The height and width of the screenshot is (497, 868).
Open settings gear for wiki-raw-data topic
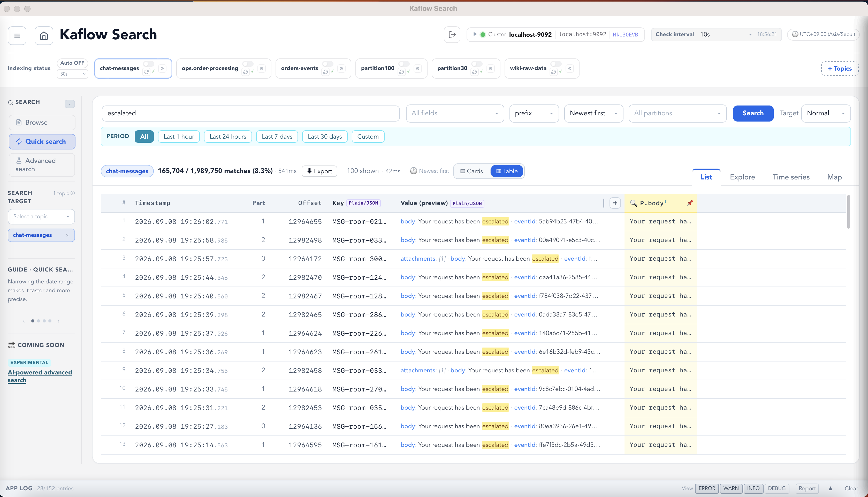pyautogui.click(x=570, y=69)
